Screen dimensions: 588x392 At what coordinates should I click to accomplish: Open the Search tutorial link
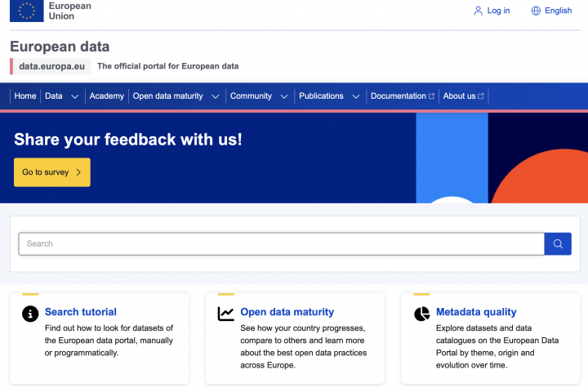[81, 312]
